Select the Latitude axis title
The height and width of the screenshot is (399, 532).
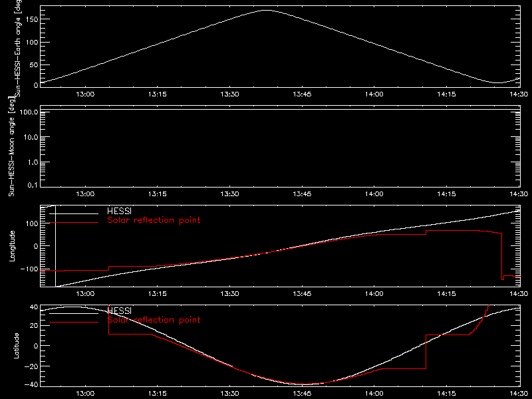coord(16,346)
